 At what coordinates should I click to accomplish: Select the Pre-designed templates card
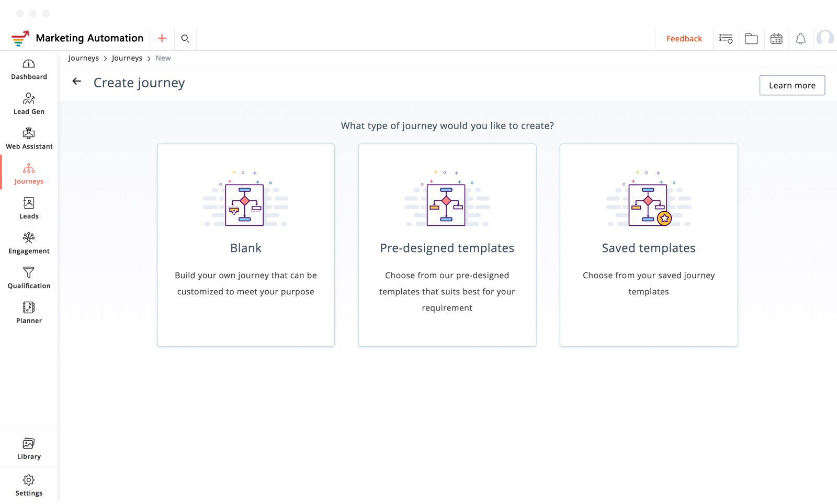click(447, 245)
